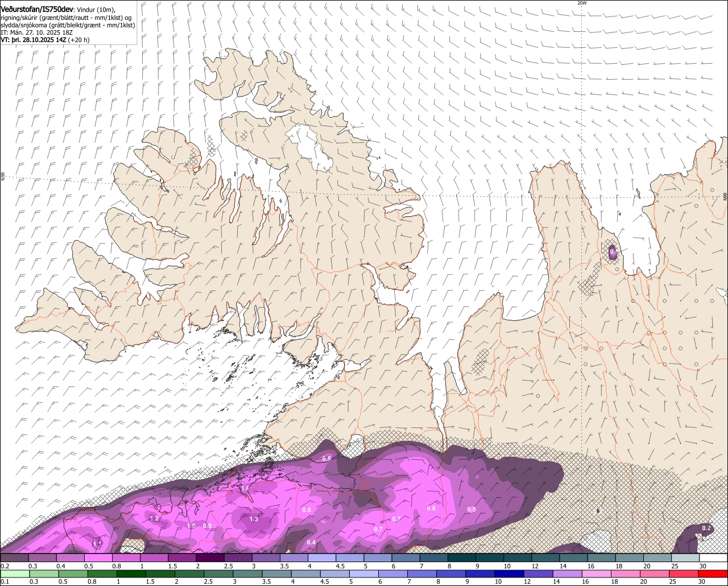Click the 'VT: þri. 28.10.2025 14Z' valid time
The image size is (728, 586).
[34, 40]
